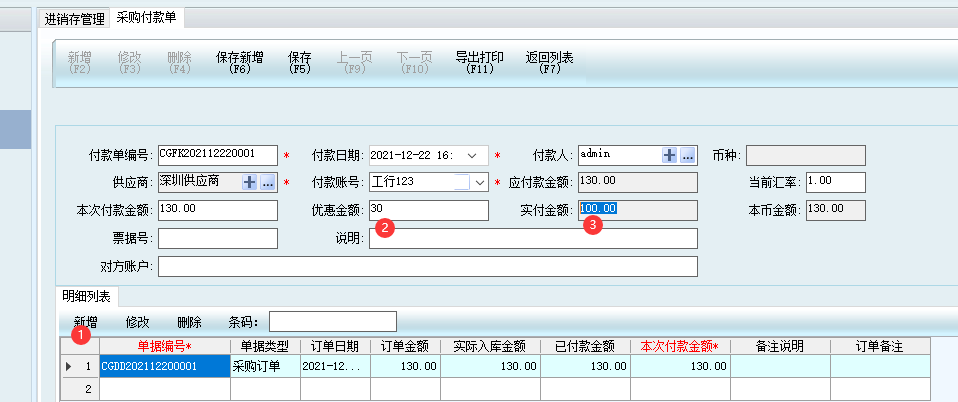Focus the 条码 barcode input field
This screenshot has height=402, width=958.
point(332,321)
